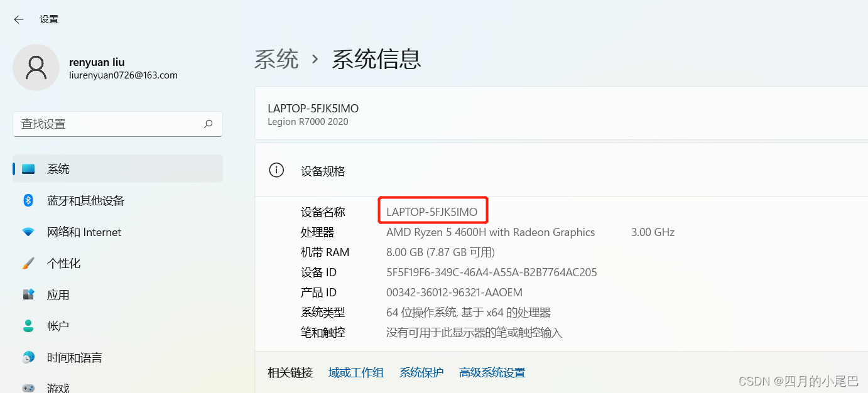Click the 系统 breadcrumb at page top
The height and width of the screenshot is (393, 868).
tap(276, 59)
